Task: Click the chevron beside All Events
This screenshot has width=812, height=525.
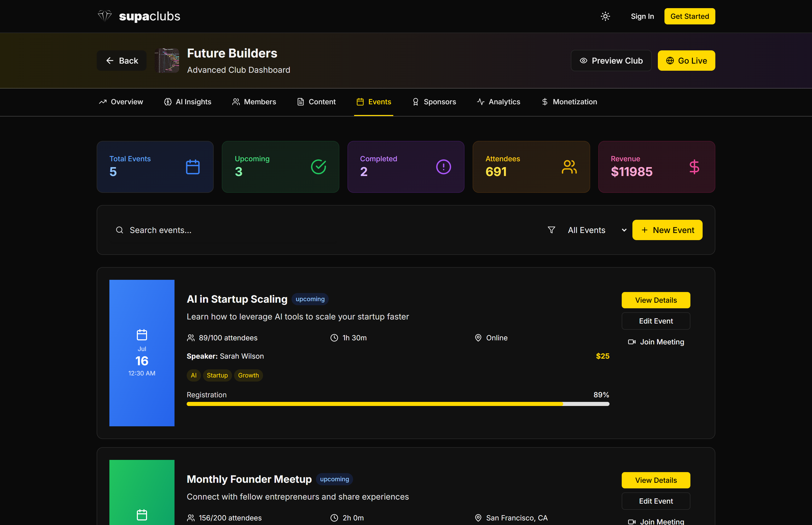Action: [624, 230]
